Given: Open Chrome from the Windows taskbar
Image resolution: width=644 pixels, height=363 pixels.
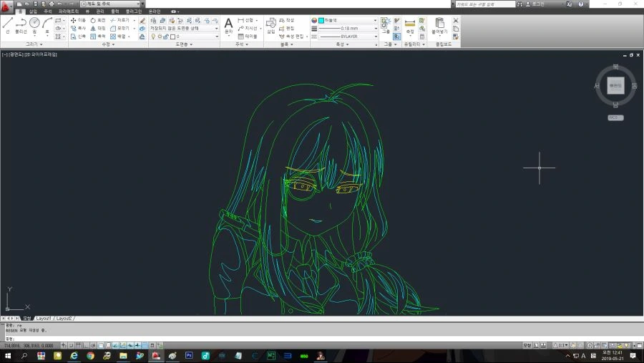Looking at the screenshot, I should tap(90, 356).
